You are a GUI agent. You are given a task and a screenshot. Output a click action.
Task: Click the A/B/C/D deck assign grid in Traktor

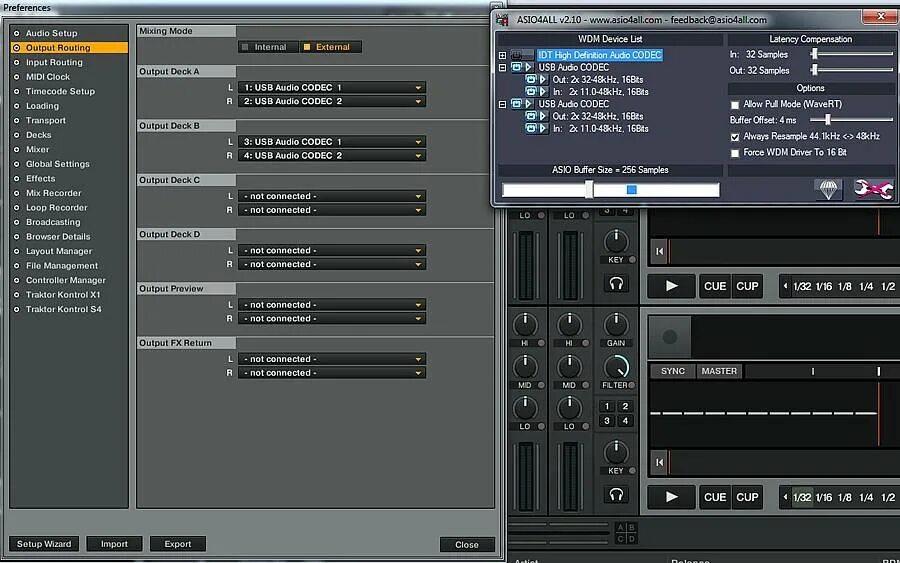[x=626, y=533]
